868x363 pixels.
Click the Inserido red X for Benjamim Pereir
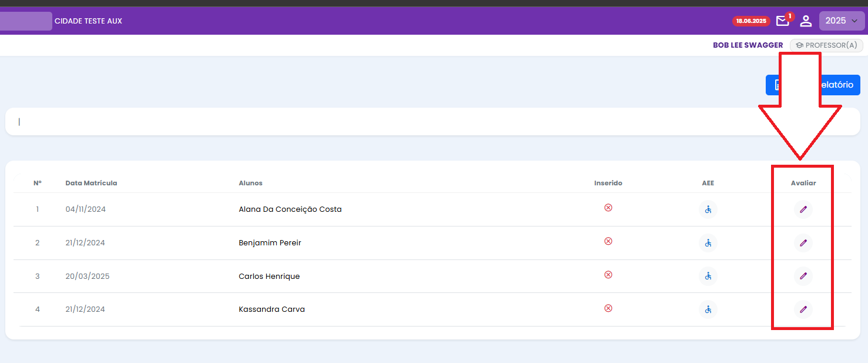click(x=608, y=241)
